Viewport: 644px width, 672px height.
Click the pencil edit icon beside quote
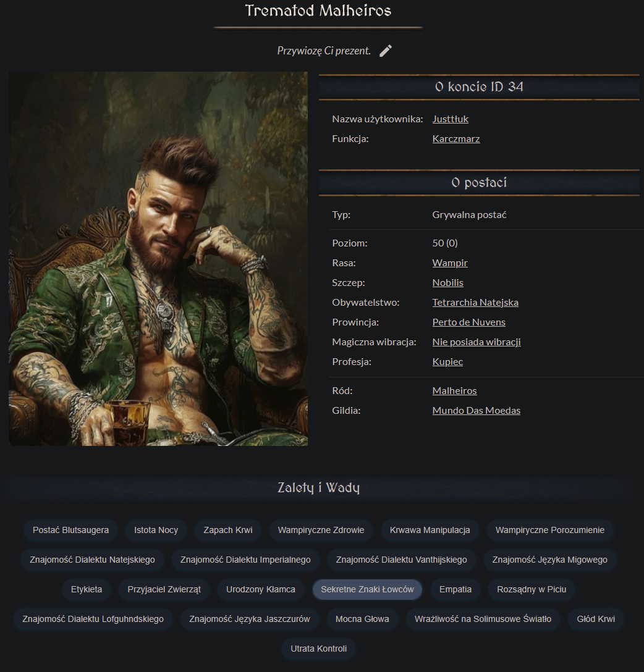(x=386, y=51)
